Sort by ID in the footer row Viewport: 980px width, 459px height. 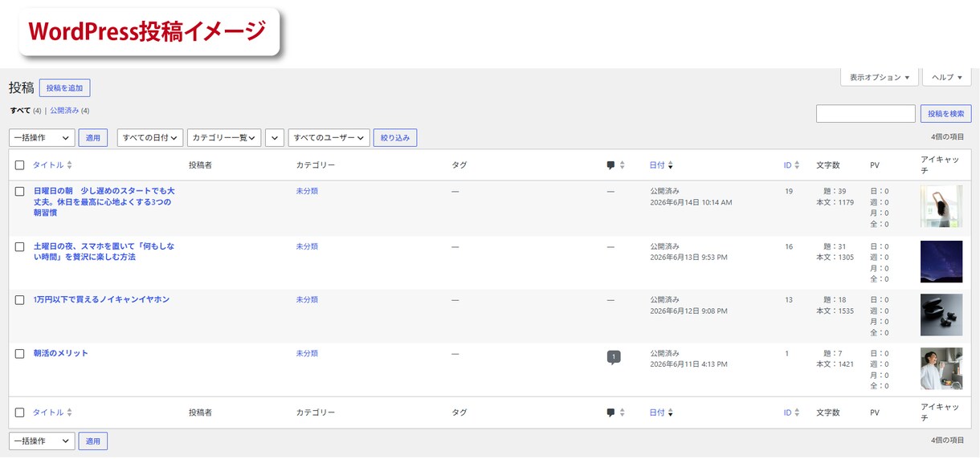click(791, 412)
